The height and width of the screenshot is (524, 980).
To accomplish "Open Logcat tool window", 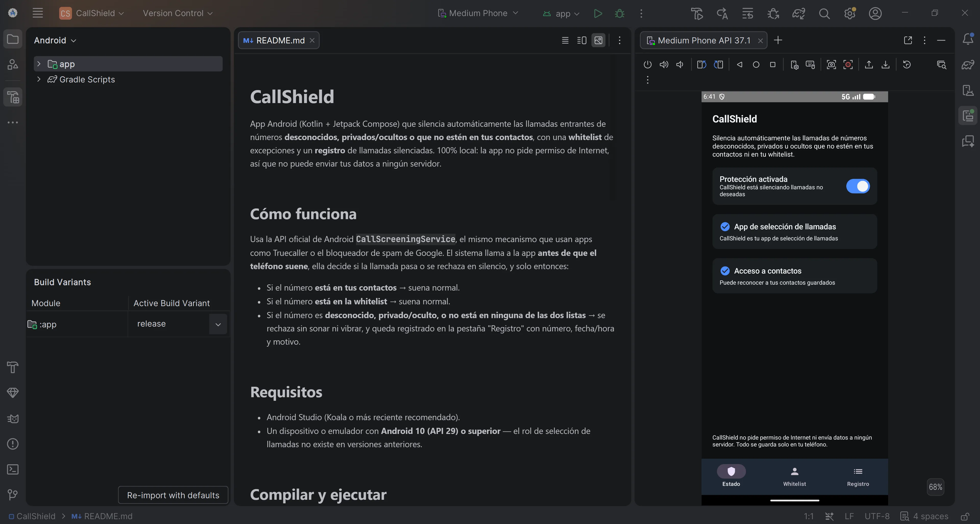I will tap(13, 419).
